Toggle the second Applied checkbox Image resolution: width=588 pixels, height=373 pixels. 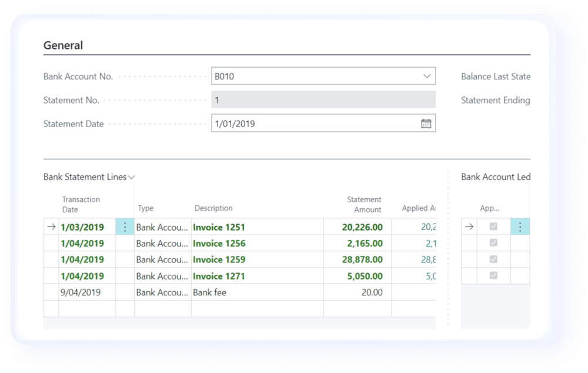click(x=494, y=243)
